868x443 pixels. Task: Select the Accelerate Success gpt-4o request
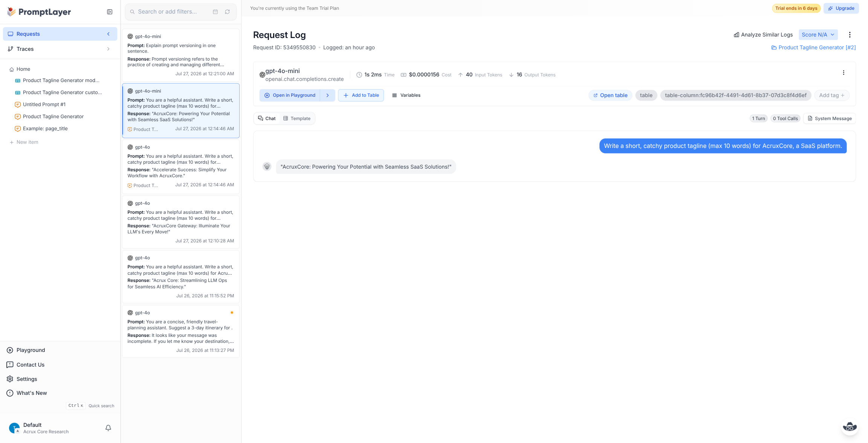(181, 166)
